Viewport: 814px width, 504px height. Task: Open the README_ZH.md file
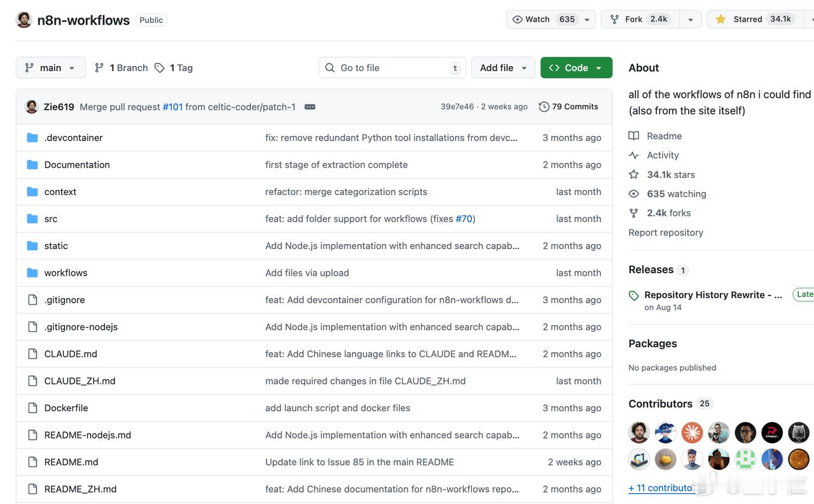(x=81, y=489)
